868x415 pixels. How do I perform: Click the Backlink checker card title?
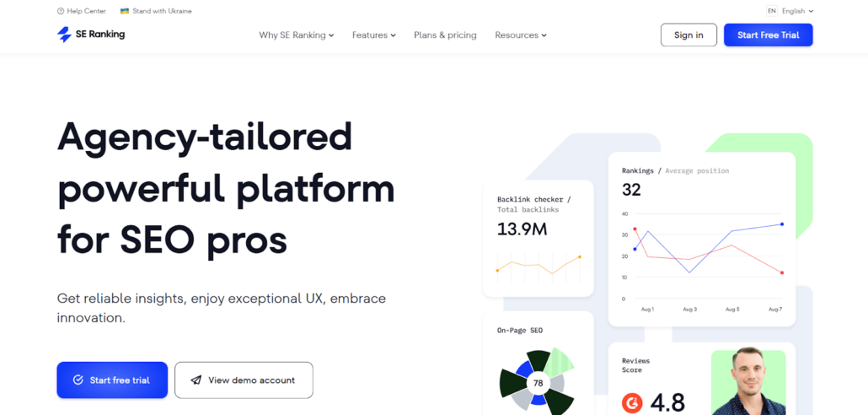click(533, 199)
